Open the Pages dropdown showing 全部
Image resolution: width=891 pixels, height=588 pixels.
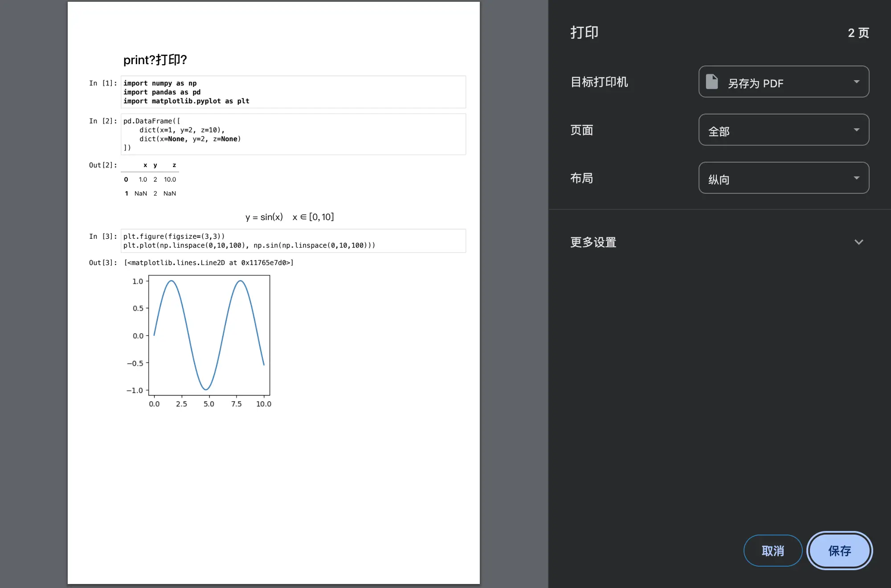pyautogui.click(x=783, y=130)
